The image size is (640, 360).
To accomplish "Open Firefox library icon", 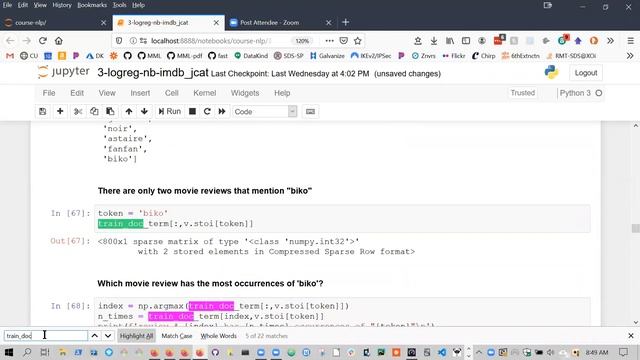I will pyautogui.click(x=450, y=41).
